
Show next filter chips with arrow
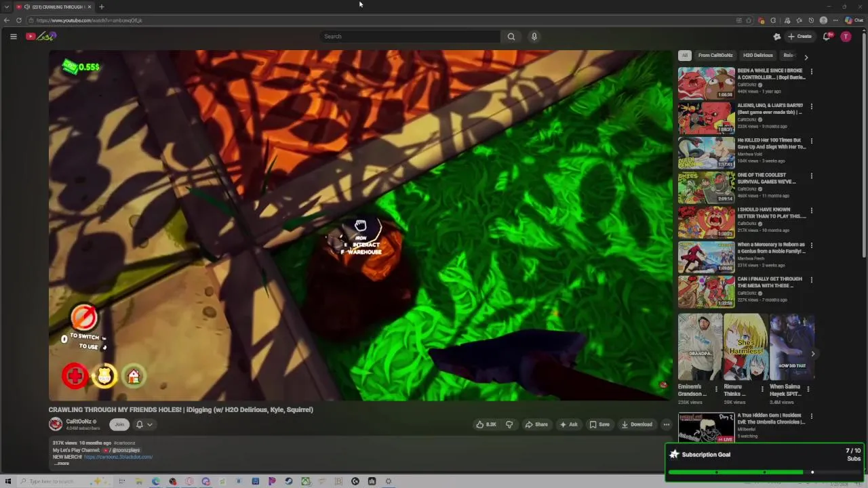point(806,57)
